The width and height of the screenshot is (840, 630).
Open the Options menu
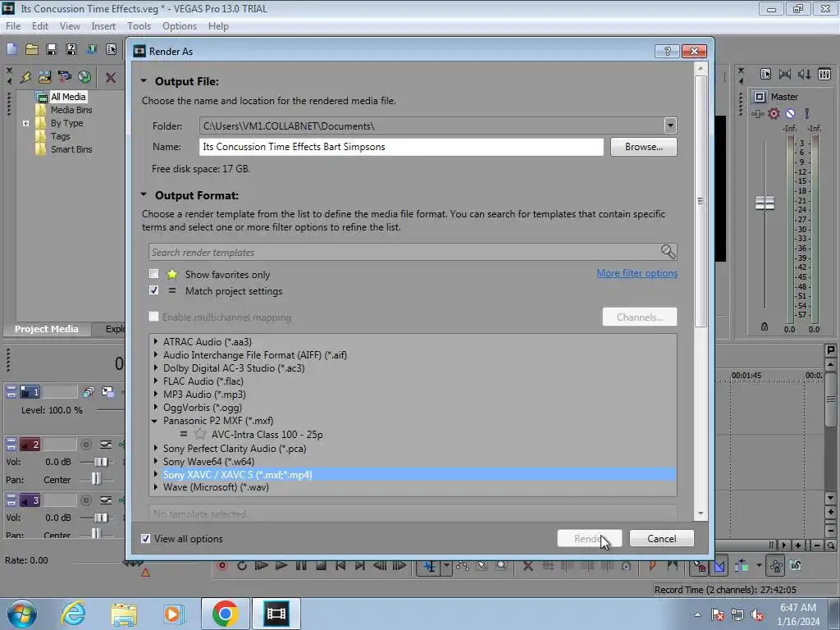coord(180,25)
